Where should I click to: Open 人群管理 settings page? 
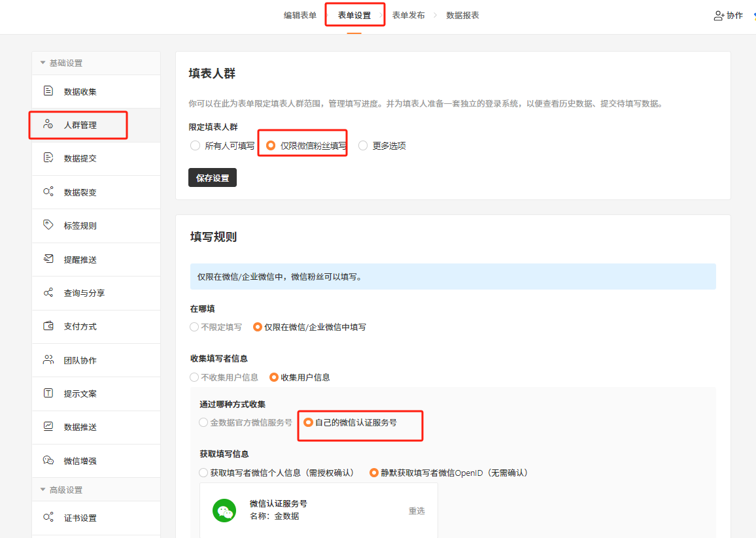[96, 125]
